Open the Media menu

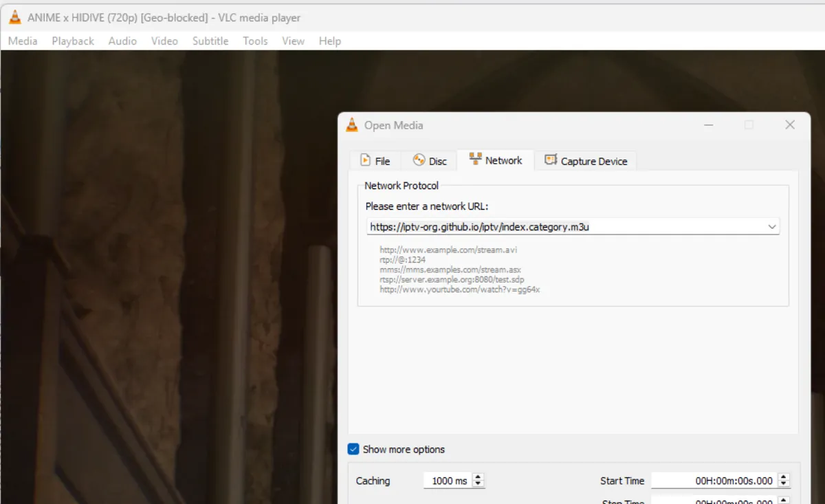pos(23,41)
